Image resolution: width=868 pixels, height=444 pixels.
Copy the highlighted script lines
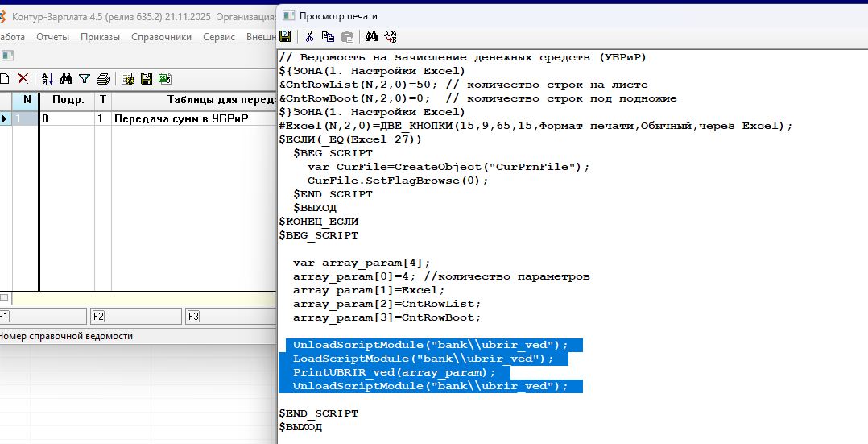(328, 36)
